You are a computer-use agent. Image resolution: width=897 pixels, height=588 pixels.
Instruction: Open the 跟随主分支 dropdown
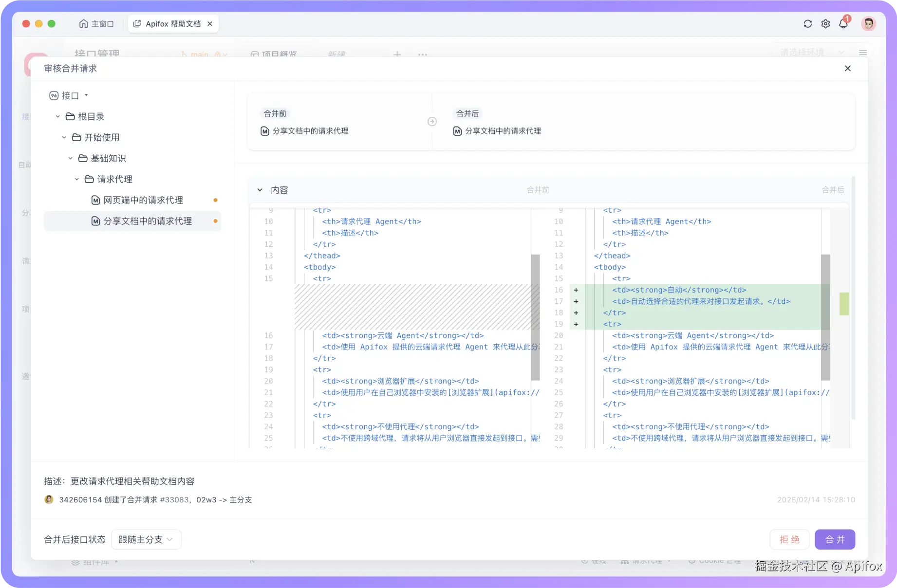[x=146, y=539]
